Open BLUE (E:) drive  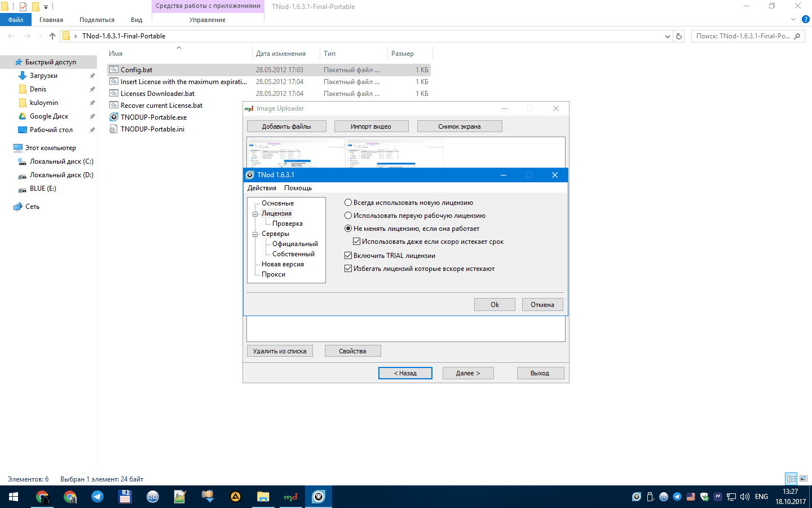pos(43,189)
